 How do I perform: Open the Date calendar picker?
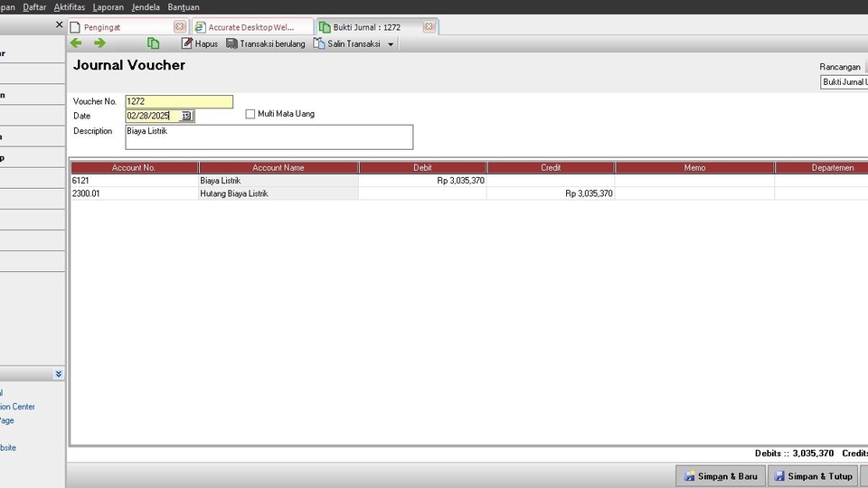186,116
